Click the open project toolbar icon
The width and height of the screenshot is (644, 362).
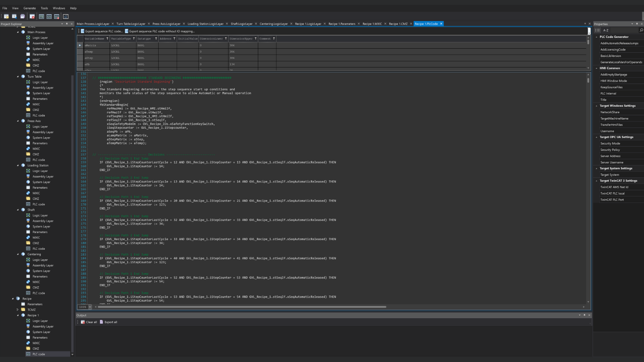click(x=14, y=17)
